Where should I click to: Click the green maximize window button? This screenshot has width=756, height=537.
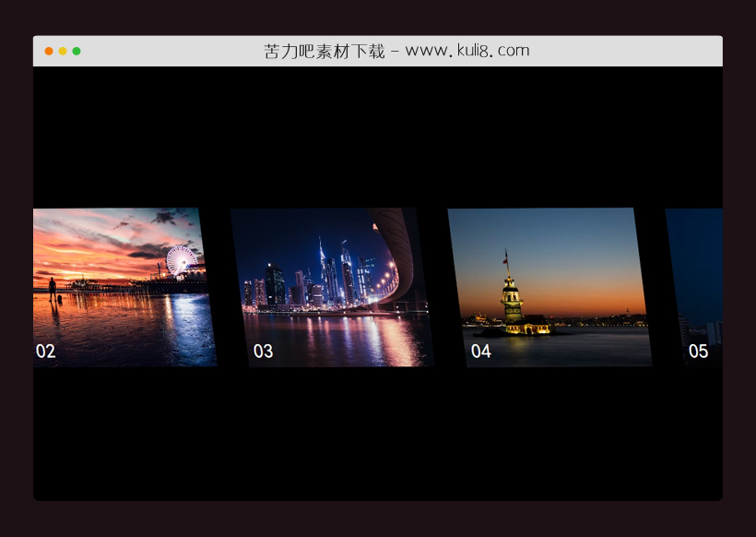(x=77, y=51)
